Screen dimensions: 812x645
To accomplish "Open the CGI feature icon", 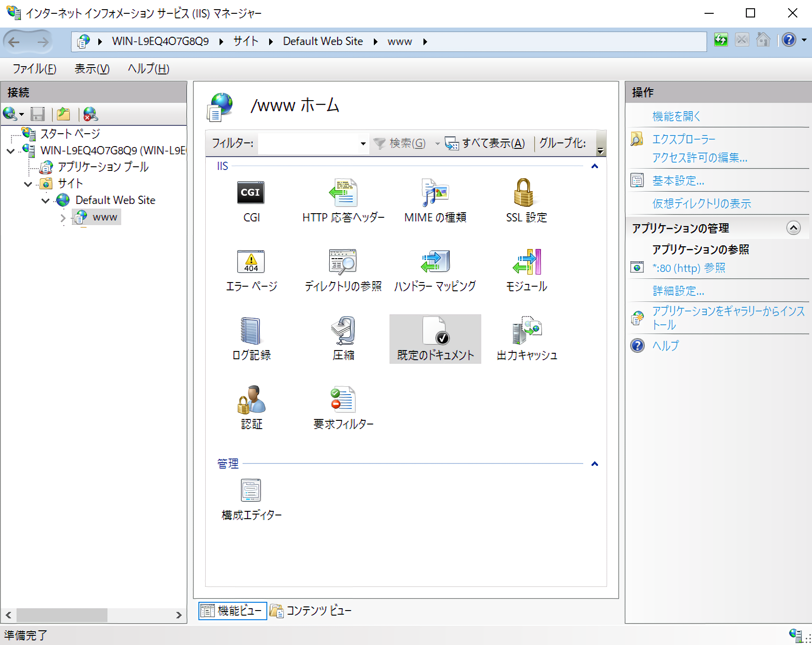I will coord(251,193).
